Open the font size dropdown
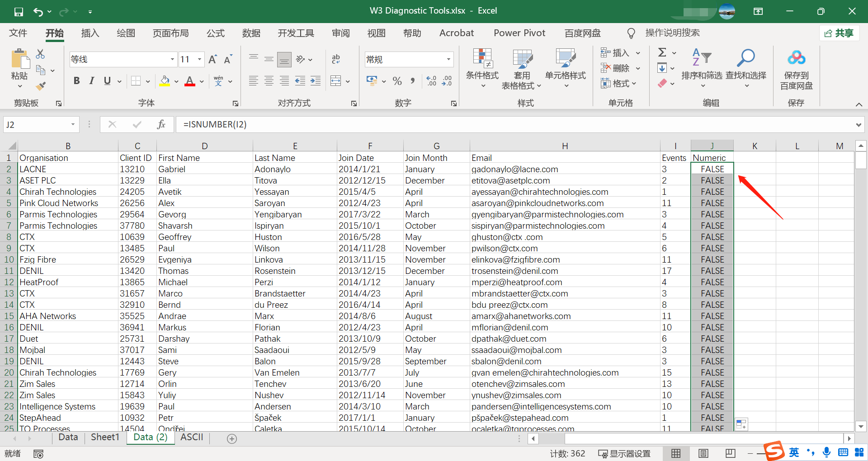Viewport: 868px width, 461px height. pos(199,59)
